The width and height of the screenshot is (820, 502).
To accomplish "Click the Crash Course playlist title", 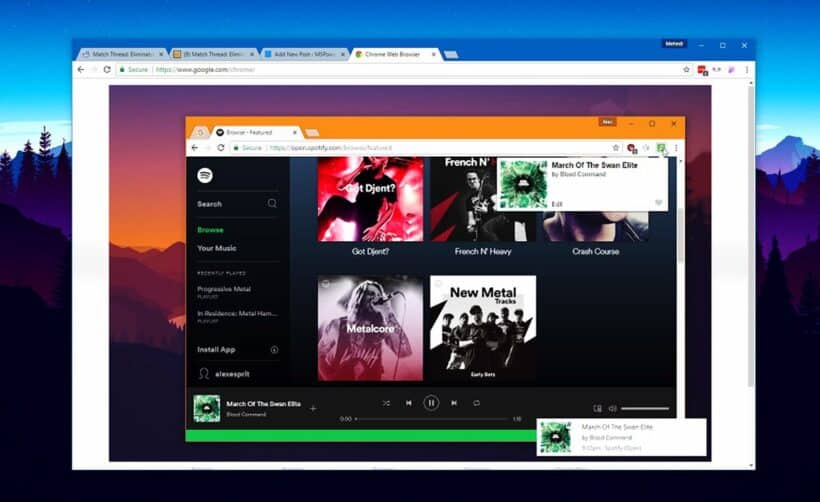I will point(595,252).
